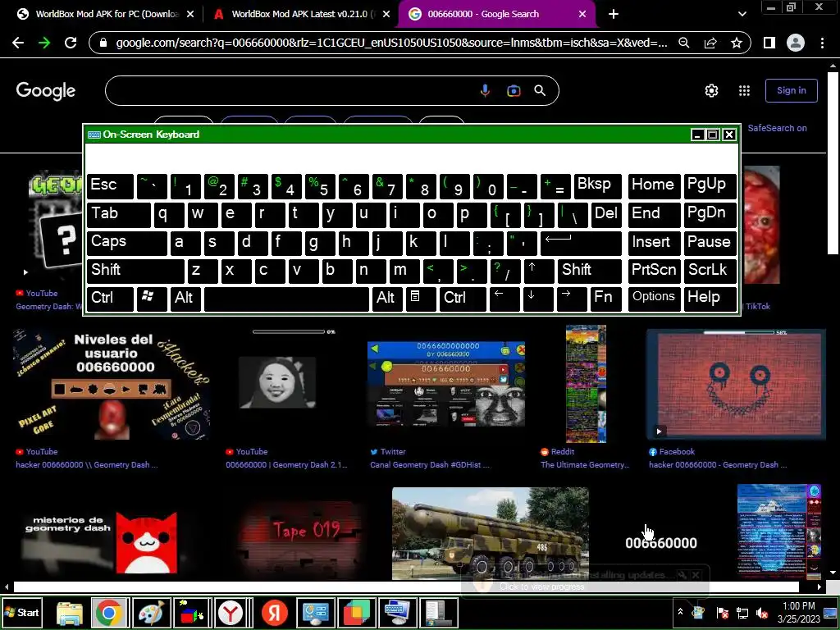Click the Bksp key on On-Screen Keyboard

click(x=597, y=186)
